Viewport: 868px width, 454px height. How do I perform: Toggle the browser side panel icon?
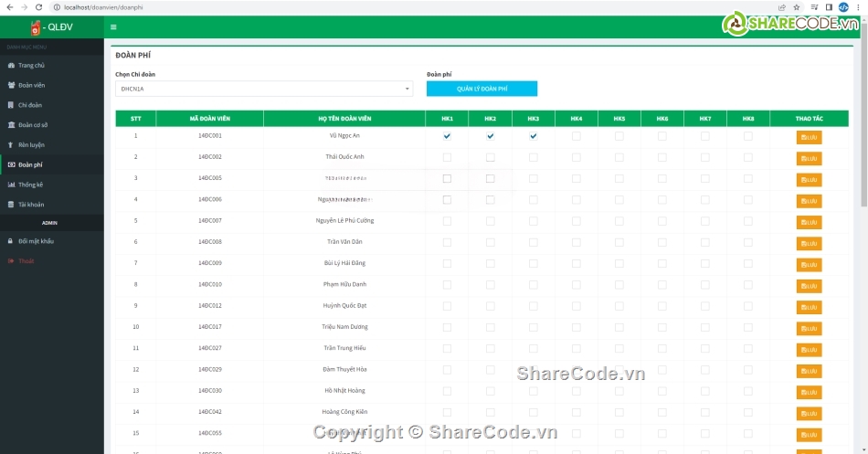pos(829,7)
